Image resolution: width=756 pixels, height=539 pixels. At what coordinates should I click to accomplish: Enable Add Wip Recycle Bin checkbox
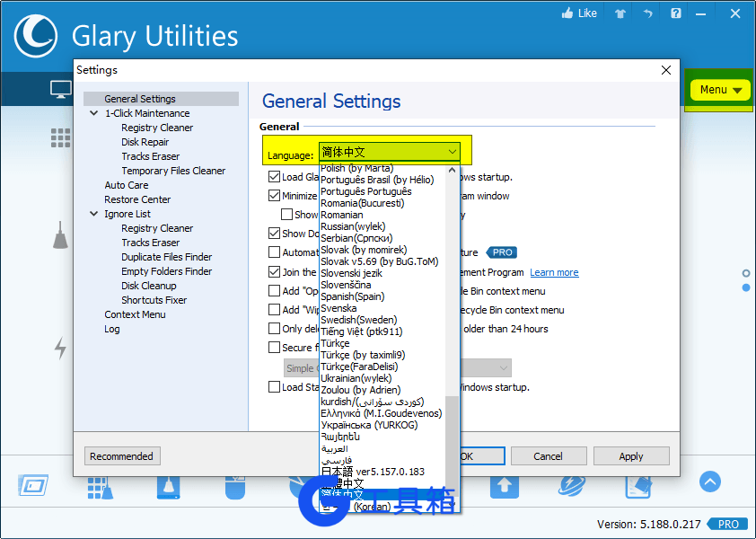[x=275, y=309]
